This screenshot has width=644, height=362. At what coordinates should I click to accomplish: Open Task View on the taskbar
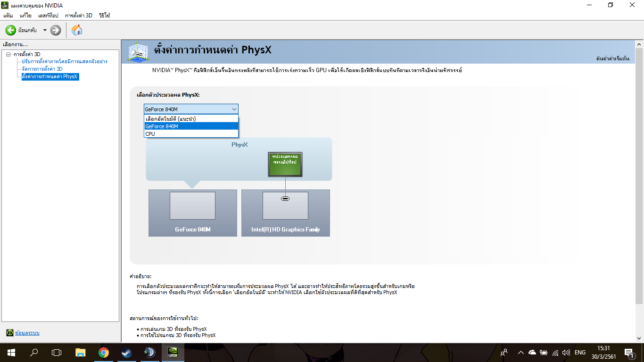point(57,352)
